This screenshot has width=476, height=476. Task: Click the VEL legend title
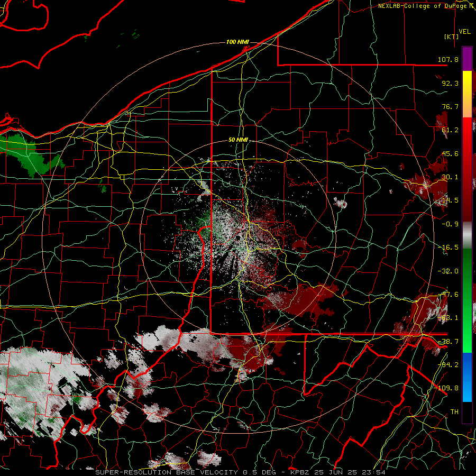[x=464, y=32]
